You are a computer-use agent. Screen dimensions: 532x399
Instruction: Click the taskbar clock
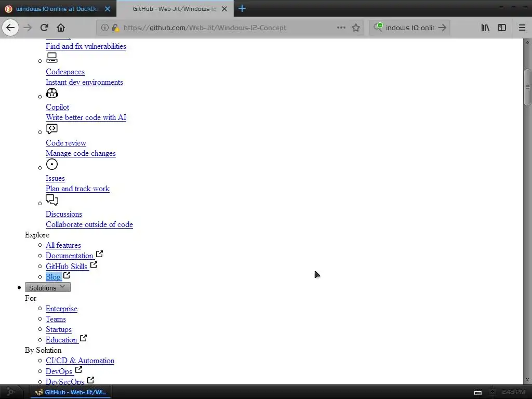coord(513,392)
